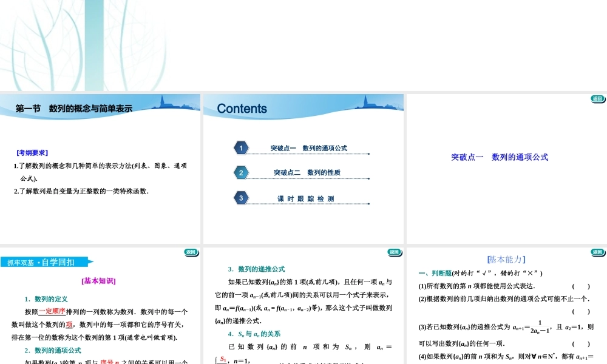This screenshot has height=364, width=607.
Task: Click the hexagon numbered 1 on Contents slide
Action: [241, 148]
